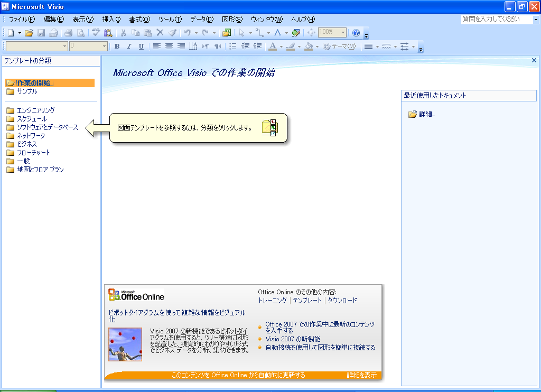Expand the Undo history dropdown arrow

tap(196, 33)
